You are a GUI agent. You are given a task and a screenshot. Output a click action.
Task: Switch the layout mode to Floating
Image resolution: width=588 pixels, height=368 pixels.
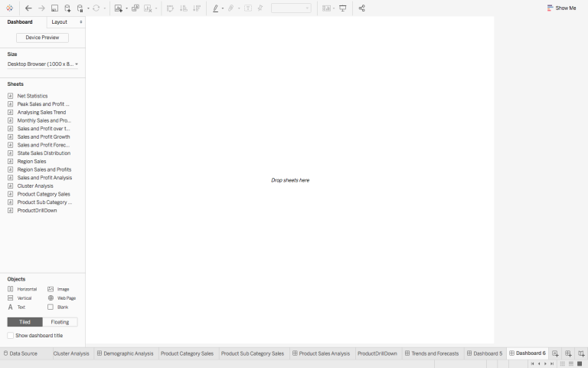point(60,322)
